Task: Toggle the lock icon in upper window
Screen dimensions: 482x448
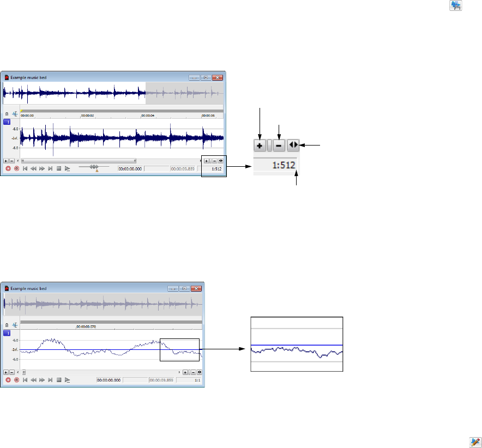Action: pyautogui.click(x=7, y=114)
